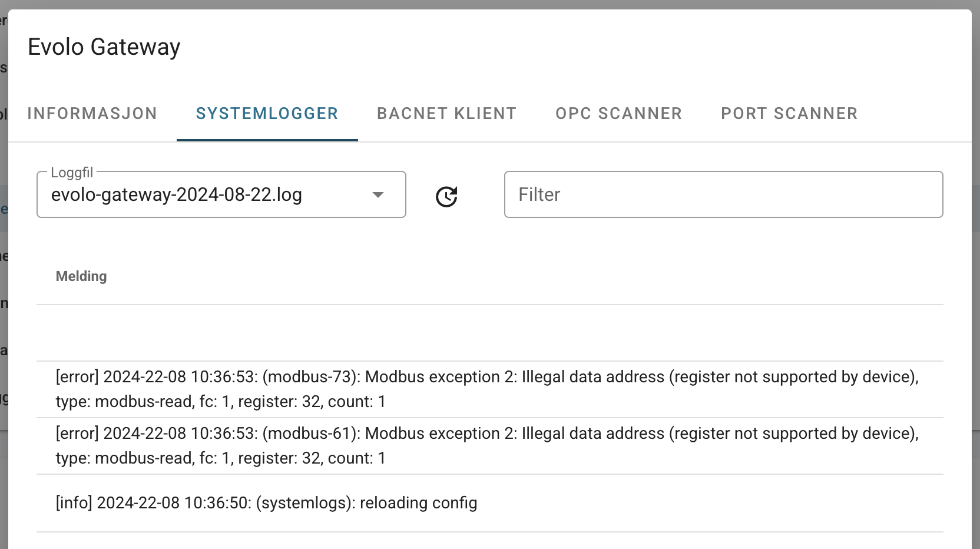
Task: Focus the Filter text field
Action: (724, 194)
